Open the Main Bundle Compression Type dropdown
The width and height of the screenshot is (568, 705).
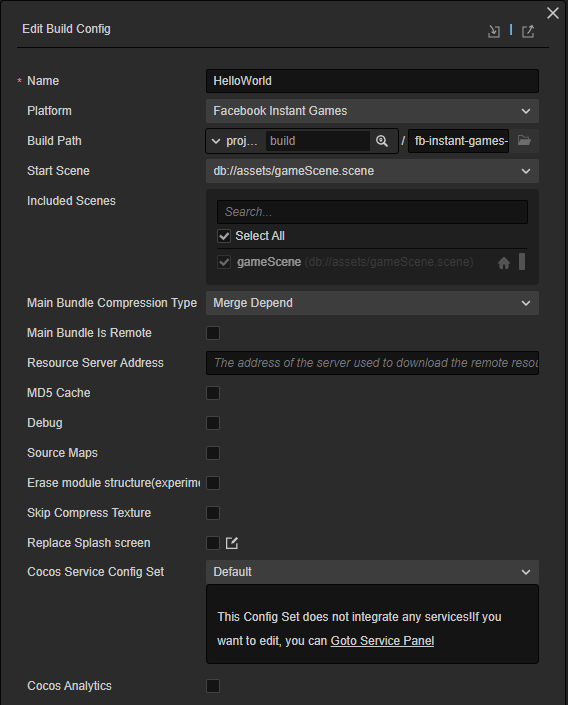click(372, 303)
